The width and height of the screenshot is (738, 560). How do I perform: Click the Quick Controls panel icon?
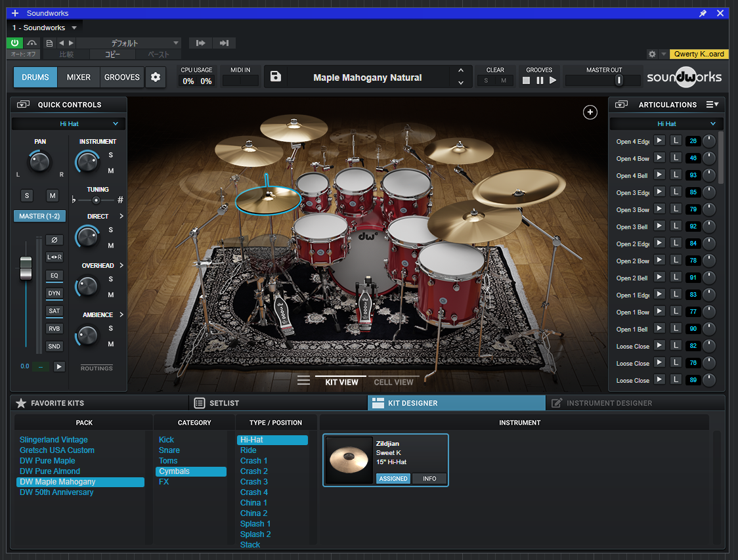coord(23,104)
